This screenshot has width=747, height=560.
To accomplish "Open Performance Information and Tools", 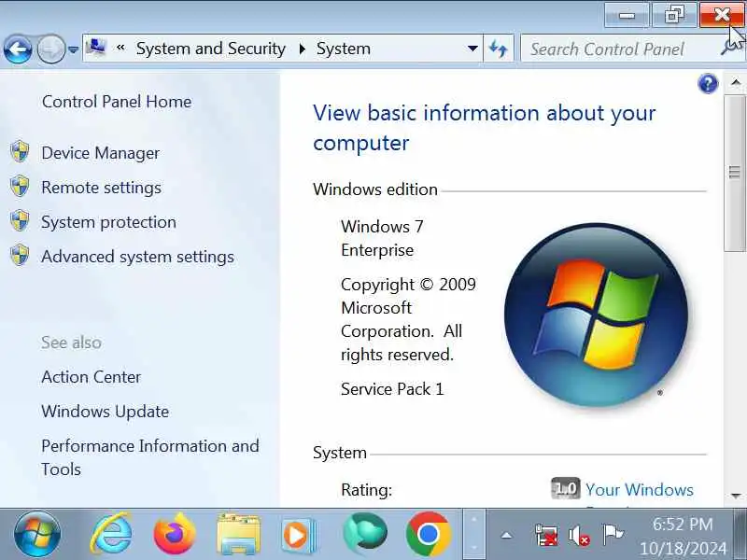I will coord(150,457).
